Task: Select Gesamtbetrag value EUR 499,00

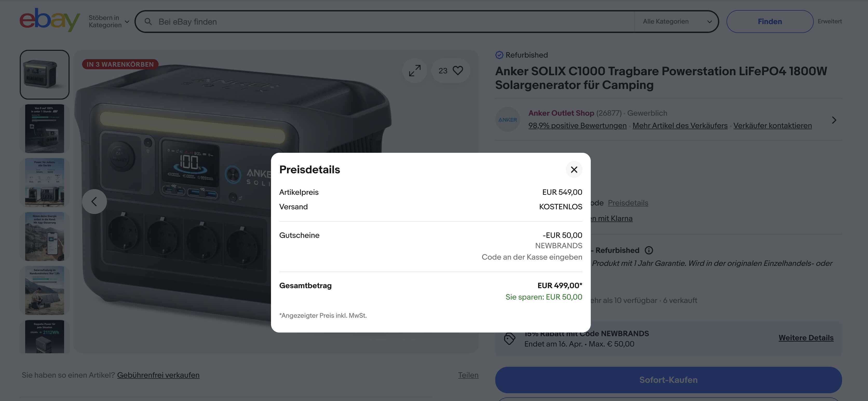Action: coord(559,286)
